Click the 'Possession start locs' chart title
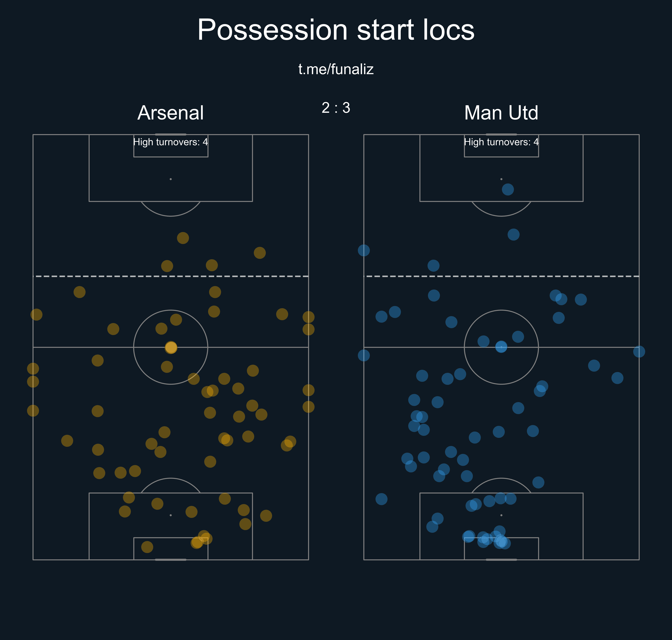 [336, 30]
